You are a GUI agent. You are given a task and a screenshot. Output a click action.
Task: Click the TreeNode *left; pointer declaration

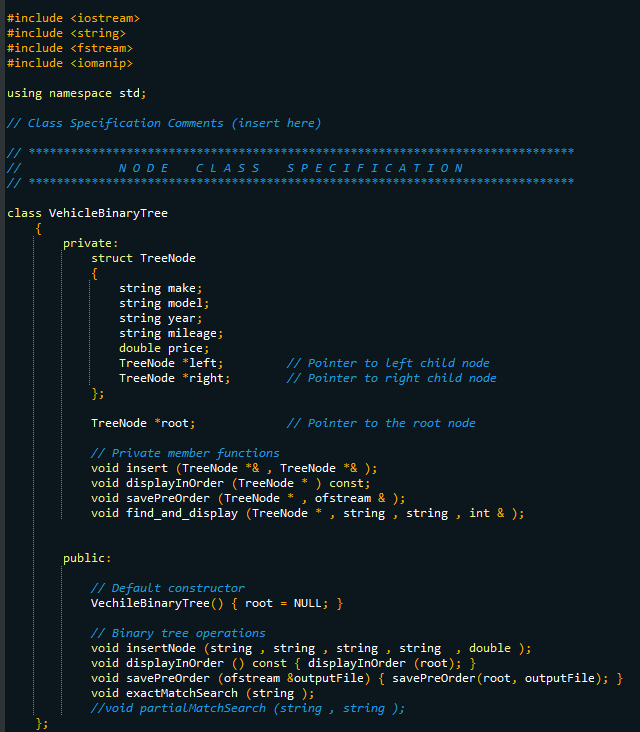[x=171, y=363]
